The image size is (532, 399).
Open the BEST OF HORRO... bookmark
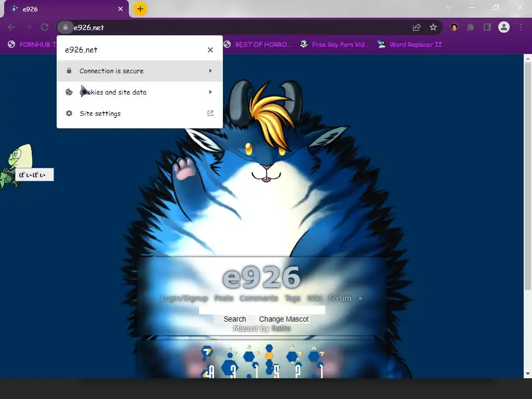(257, 45)
